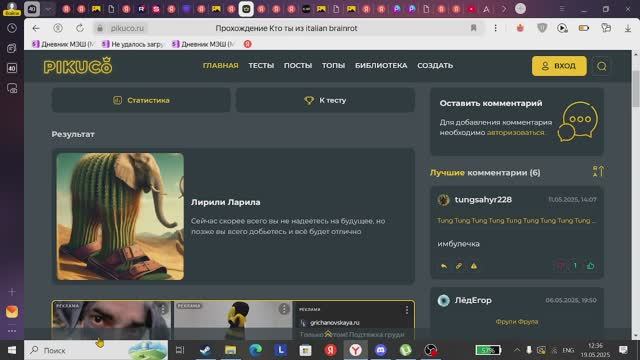Viewport: 640px width, 360px height.
Task: Click the Windows Поиск search box
Action: click(x=96, y=350)
